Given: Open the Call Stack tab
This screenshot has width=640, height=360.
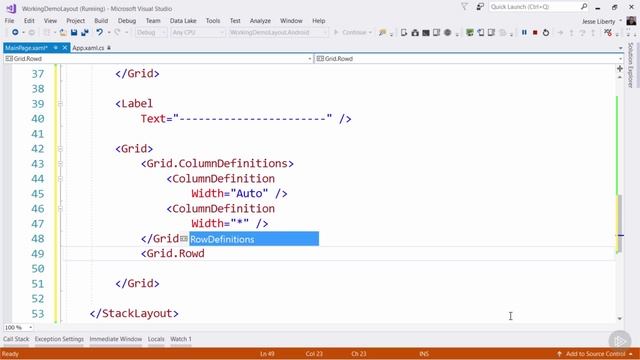Looking at the screenshot, I should tap(16, 339).
